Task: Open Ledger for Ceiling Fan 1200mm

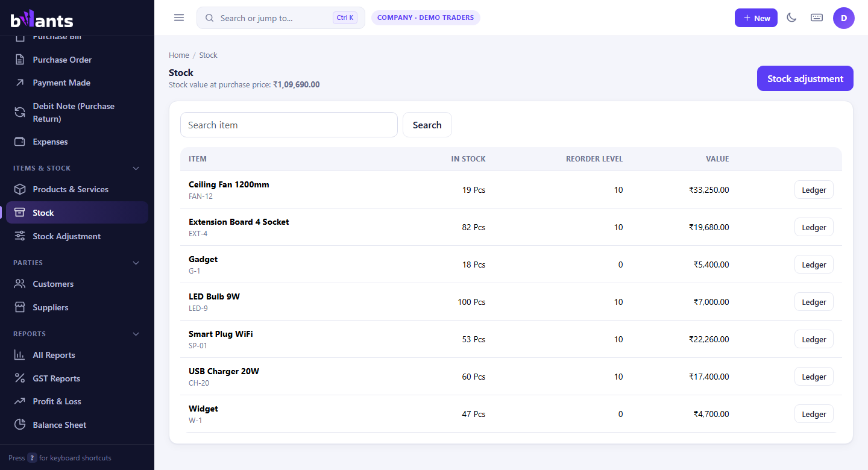Action: 814,190
